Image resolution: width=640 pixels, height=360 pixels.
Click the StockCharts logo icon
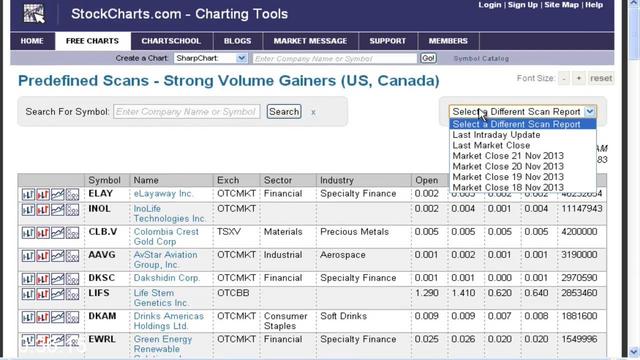click(34, 14)
